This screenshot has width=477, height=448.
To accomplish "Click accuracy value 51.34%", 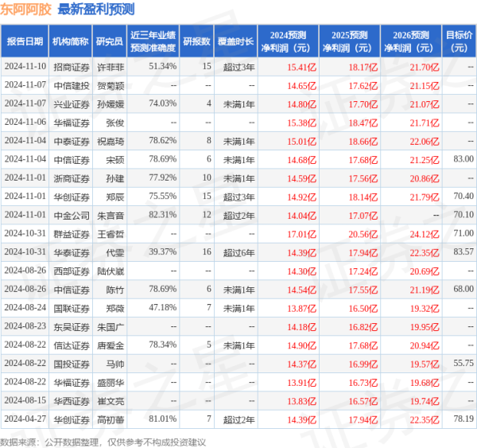I will point(162,66).
